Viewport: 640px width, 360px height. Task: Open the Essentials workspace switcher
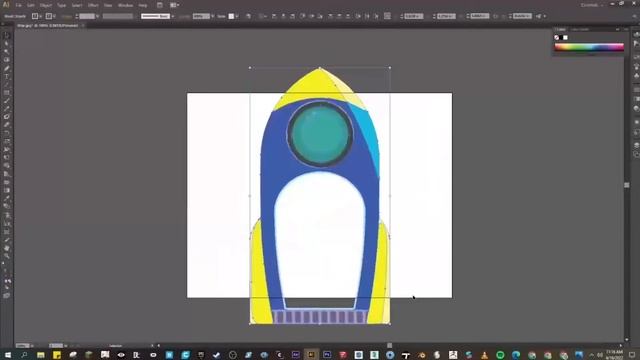click(x=591, y=5)
